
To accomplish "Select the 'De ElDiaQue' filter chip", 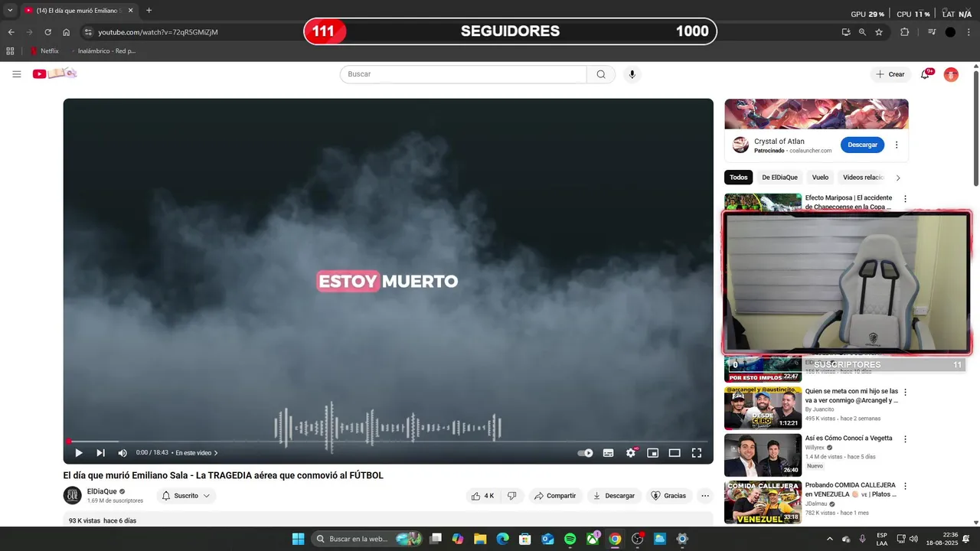I will coord(779,178).
